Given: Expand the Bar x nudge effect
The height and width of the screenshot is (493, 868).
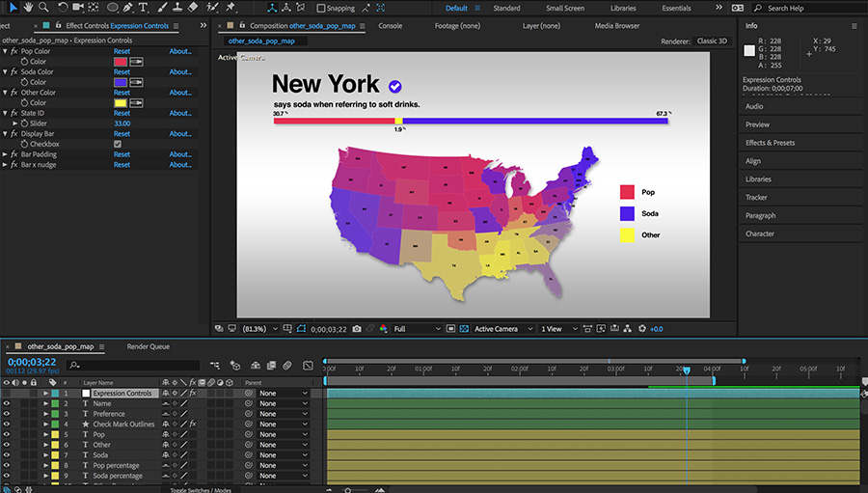Looking at the screenshot, I should pyautogui.click(x=5, y=165).
